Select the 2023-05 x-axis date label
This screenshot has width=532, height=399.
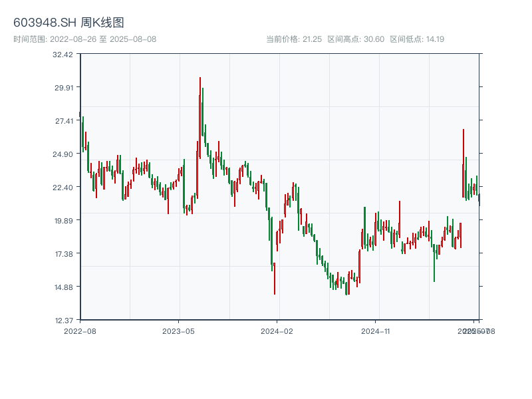point(178,331)
